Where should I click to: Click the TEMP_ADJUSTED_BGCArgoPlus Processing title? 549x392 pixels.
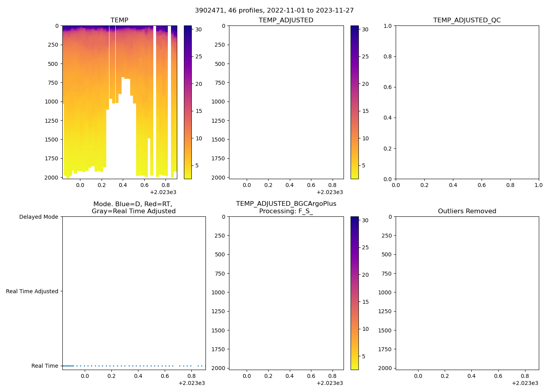coord(286,207)
